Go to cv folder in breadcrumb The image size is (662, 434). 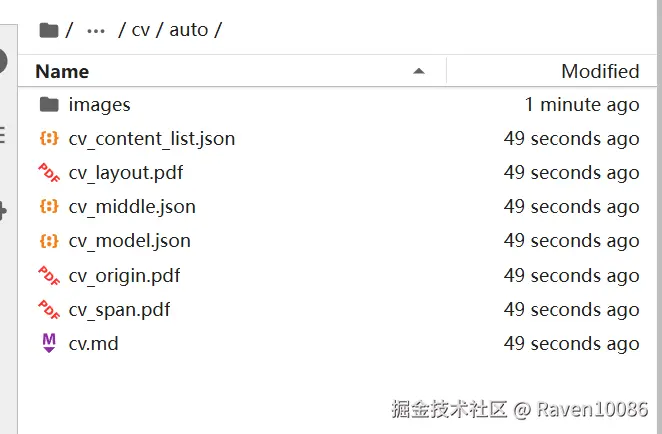pyautogui.click(x=141, y=30)
